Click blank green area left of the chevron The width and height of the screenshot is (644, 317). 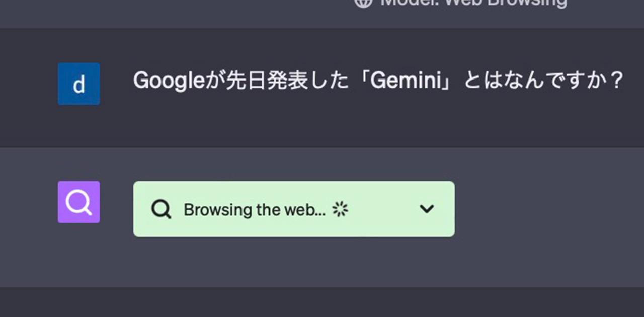382,209
